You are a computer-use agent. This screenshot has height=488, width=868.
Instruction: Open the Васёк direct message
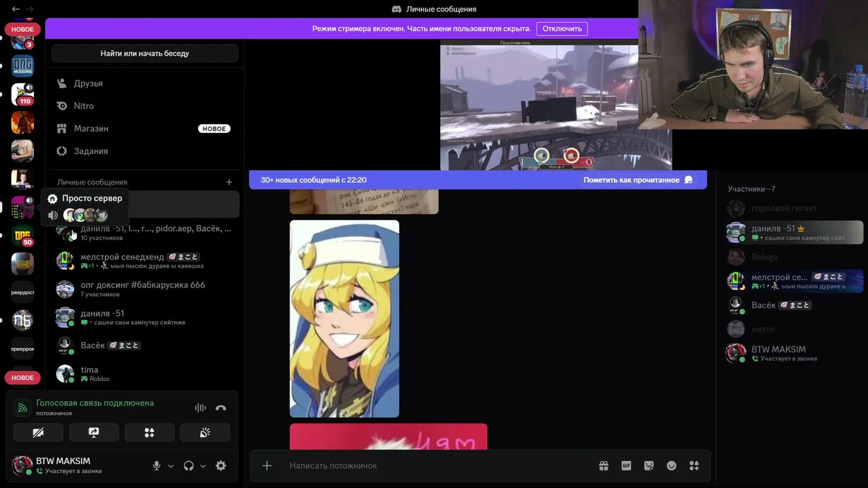point(145,346)
